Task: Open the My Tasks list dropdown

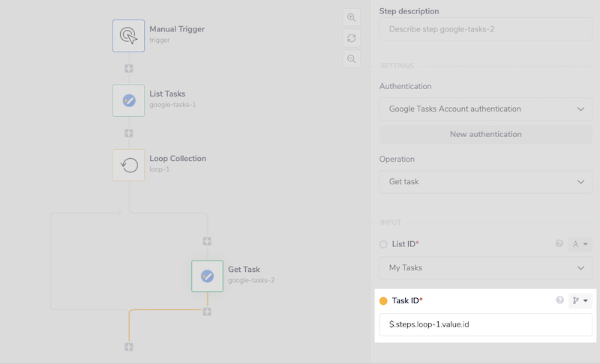Action: pos(485,268)
